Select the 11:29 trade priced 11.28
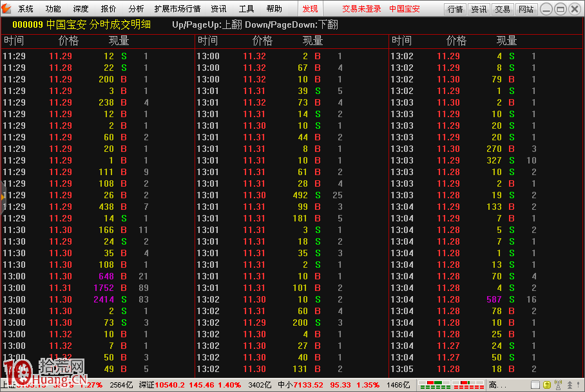 pyautogui.click(x=98, y=68)
